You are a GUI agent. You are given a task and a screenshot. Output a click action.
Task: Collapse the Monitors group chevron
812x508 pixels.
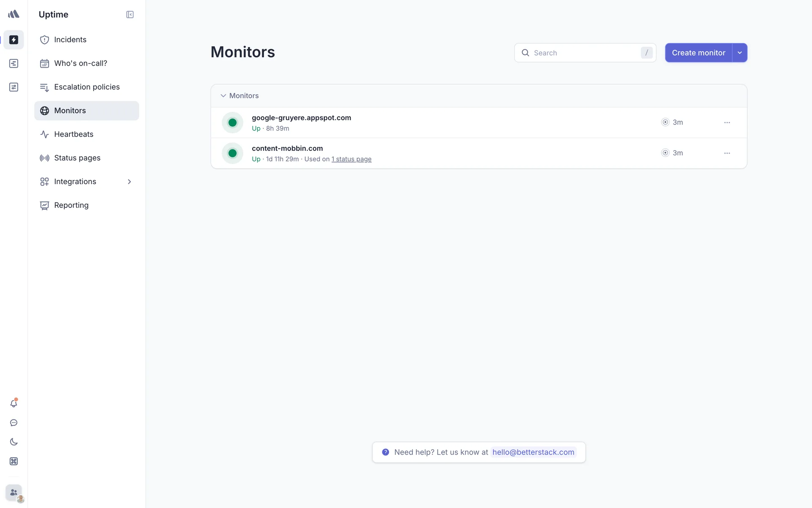(223, 96)
